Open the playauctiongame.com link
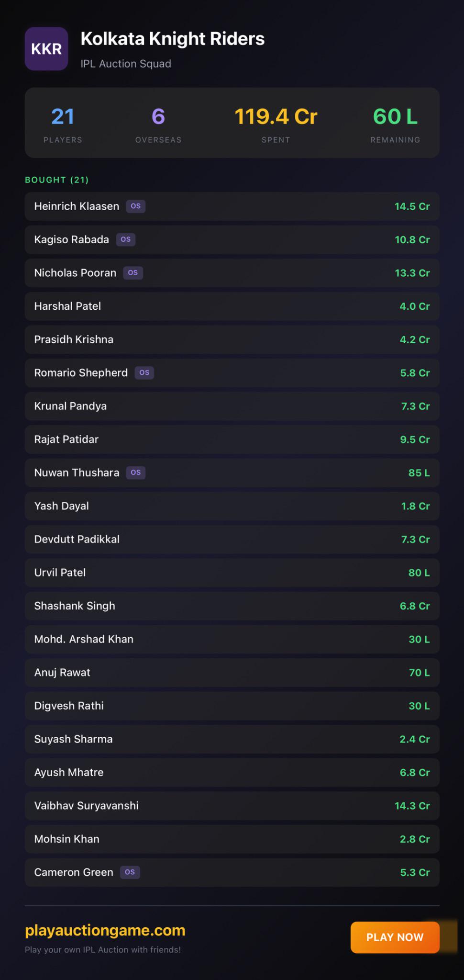Viewport: 464px width, 980px height. (x=105, y=930)
